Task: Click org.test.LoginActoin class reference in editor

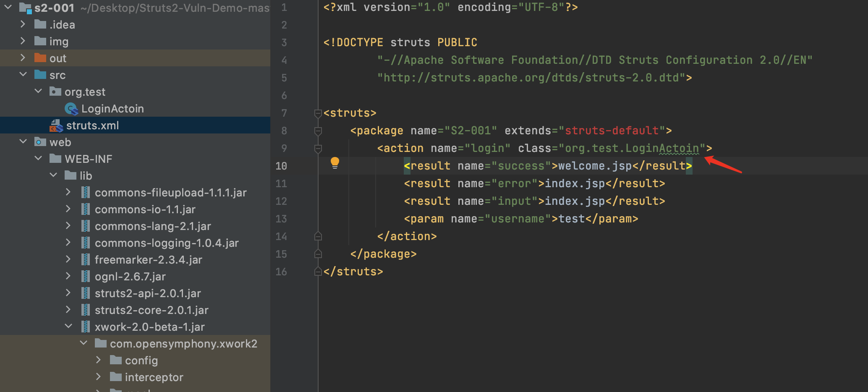Action: tap(632, 148)
